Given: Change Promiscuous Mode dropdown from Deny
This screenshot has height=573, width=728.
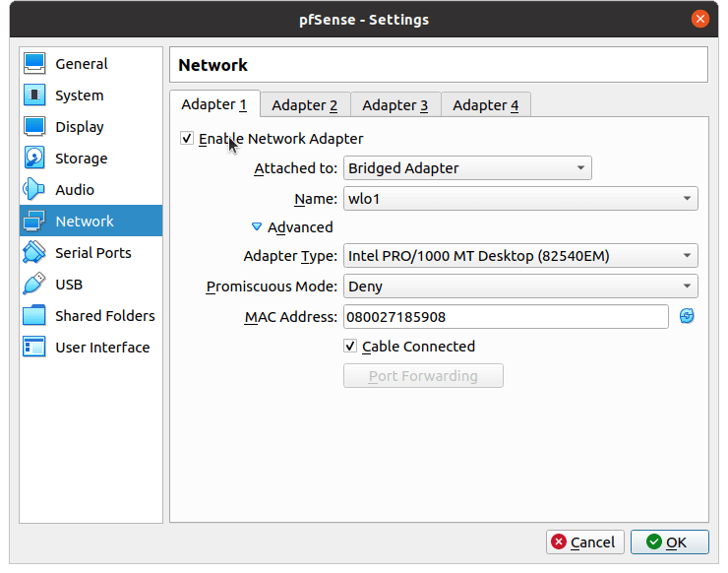Looking at the screenshot, I should [520, 286].
